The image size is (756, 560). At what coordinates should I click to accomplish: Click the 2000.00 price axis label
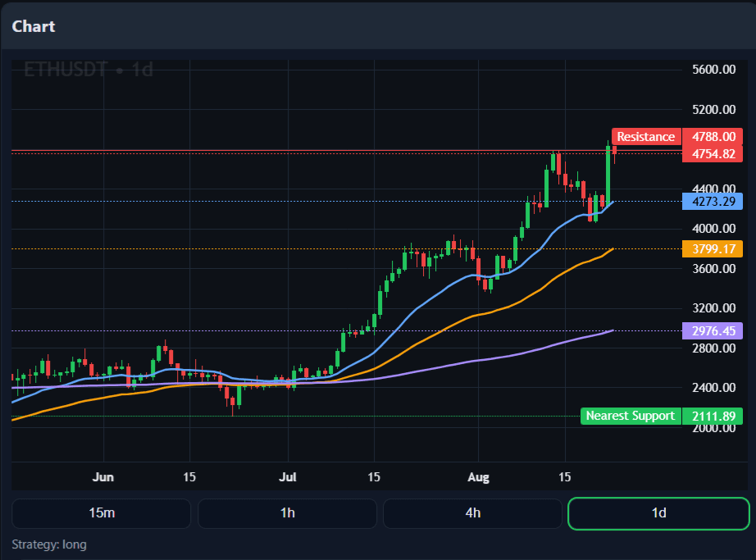(x=713, y=428)
